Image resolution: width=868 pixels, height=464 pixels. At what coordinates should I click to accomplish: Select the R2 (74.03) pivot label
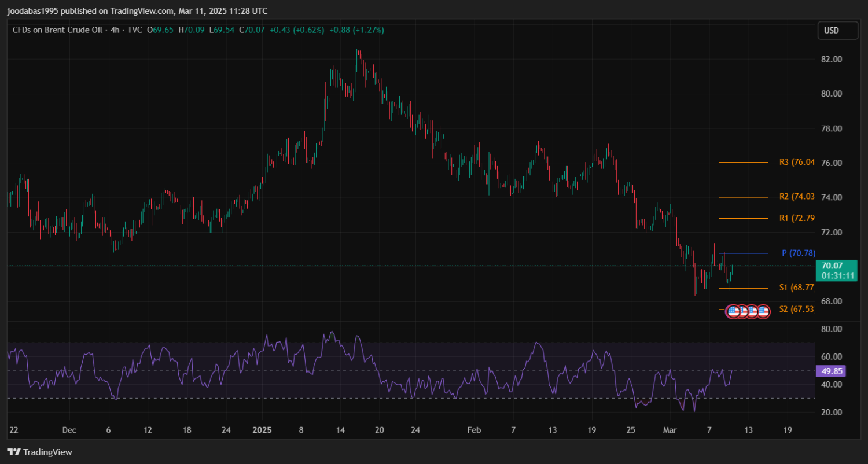pyautogui.click(x=797, y=197)
